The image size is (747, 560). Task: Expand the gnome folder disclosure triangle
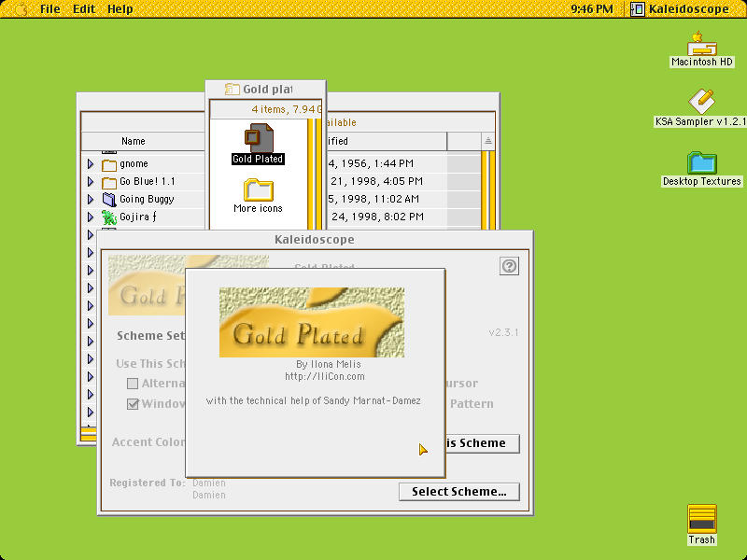coord(91,164)
